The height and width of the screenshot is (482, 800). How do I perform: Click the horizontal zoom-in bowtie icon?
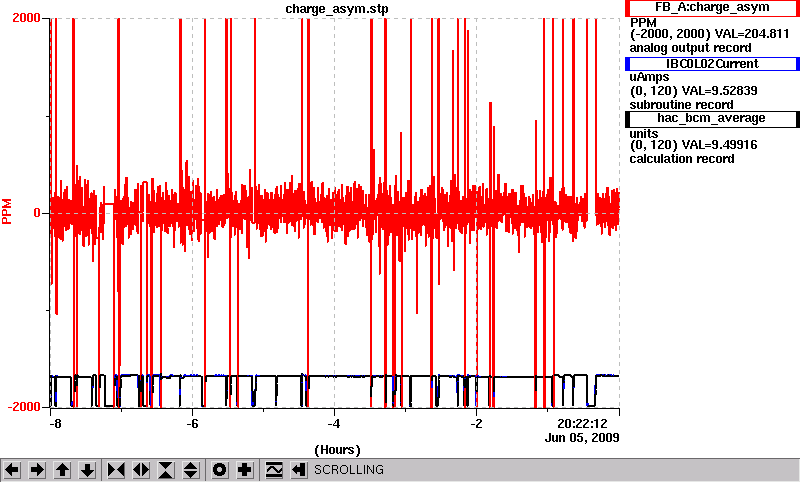point(116,470)
